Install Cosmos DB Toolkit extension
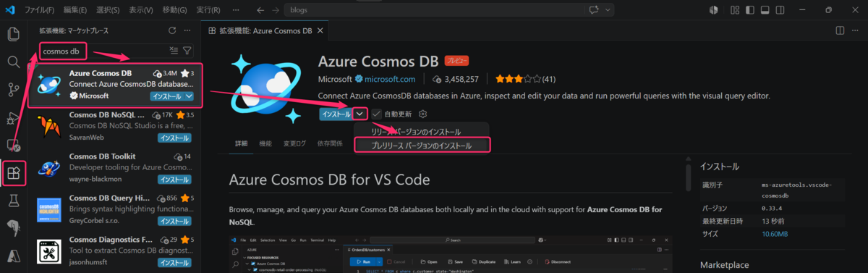This screenshot has height=273, width=868. tap(174, 179)
